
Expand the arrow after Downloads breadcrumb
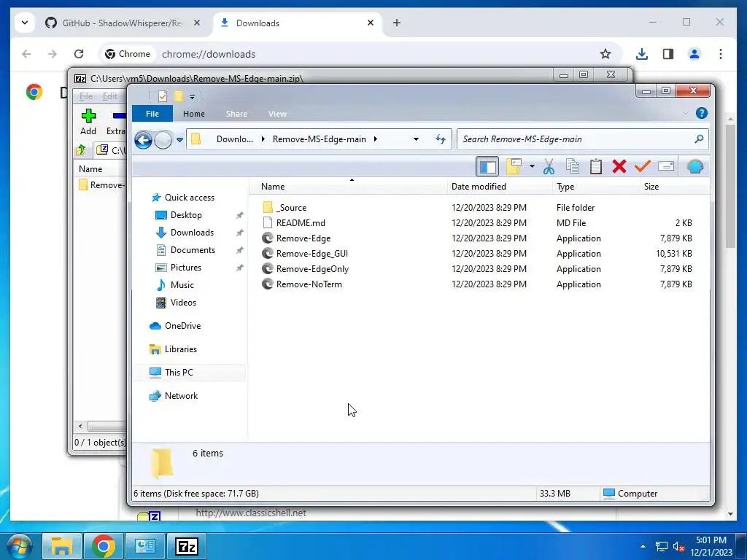click(263, 139)
